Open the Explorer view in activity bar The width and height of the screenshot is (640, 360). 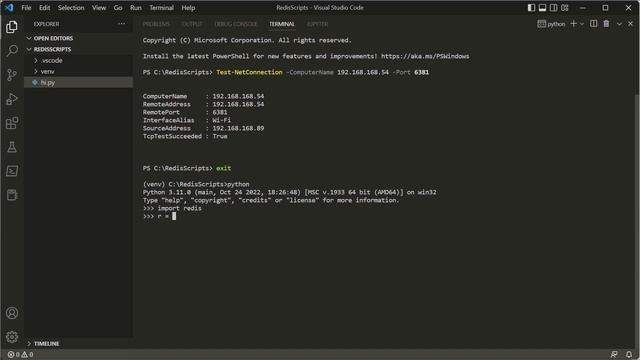point(12,27)
